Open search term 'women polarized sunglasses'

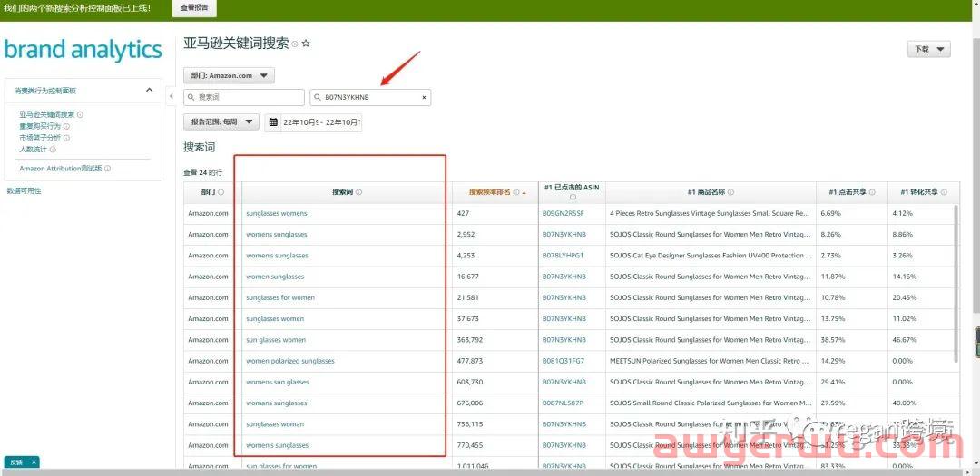tap(290, 361)
